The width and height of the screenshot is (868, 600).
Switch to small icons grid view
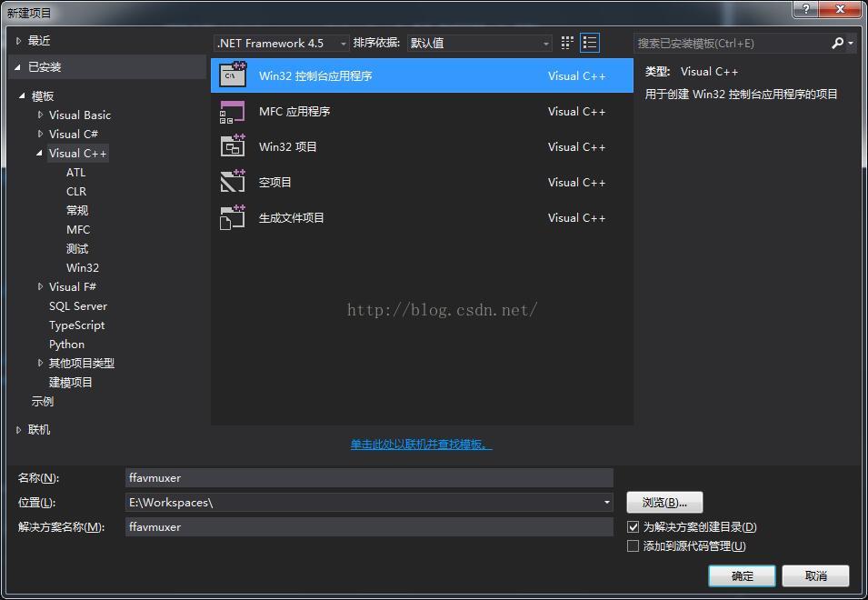pos(567,43)
